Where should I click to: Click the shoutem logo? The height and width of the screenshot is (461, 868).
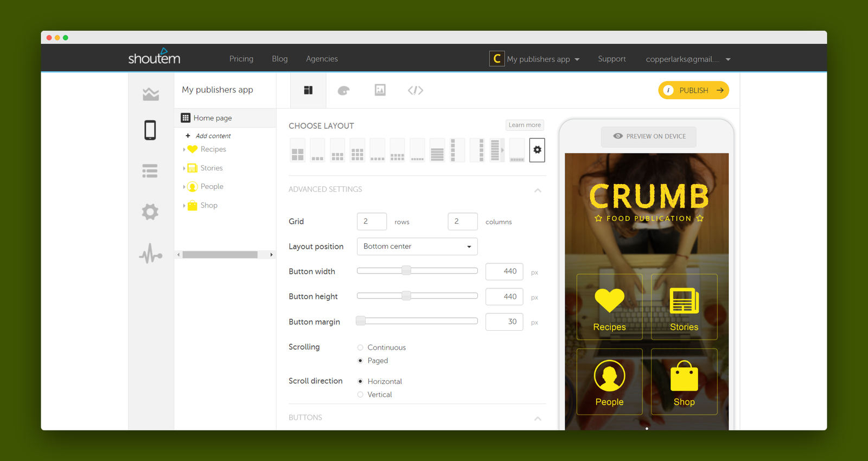tap(154, 56)
